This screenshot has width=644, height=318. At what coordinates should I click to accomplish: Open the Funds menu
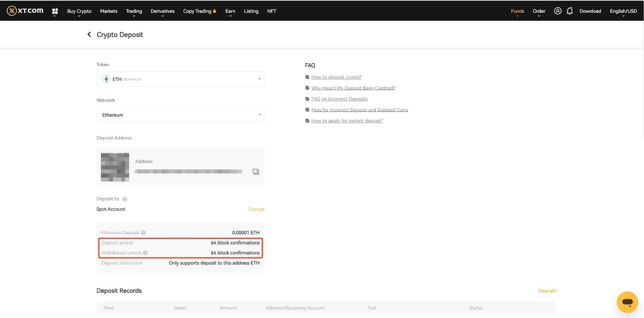517,11
